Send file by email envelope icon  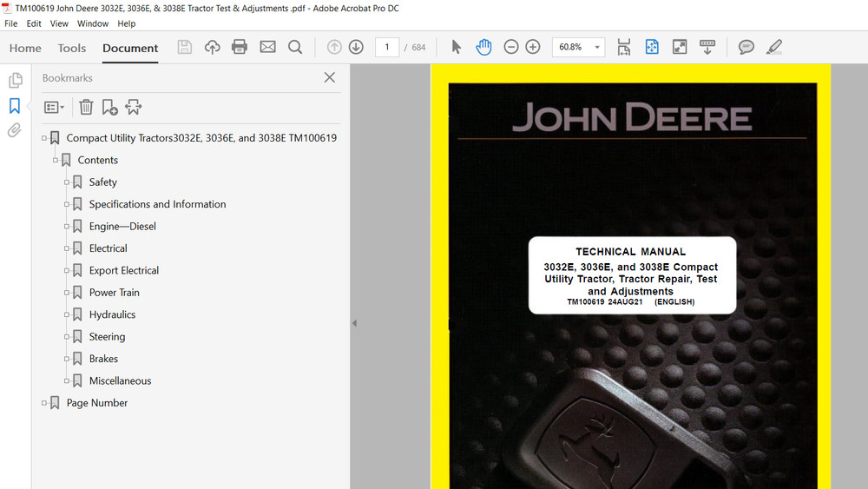(x=267, y=47)
